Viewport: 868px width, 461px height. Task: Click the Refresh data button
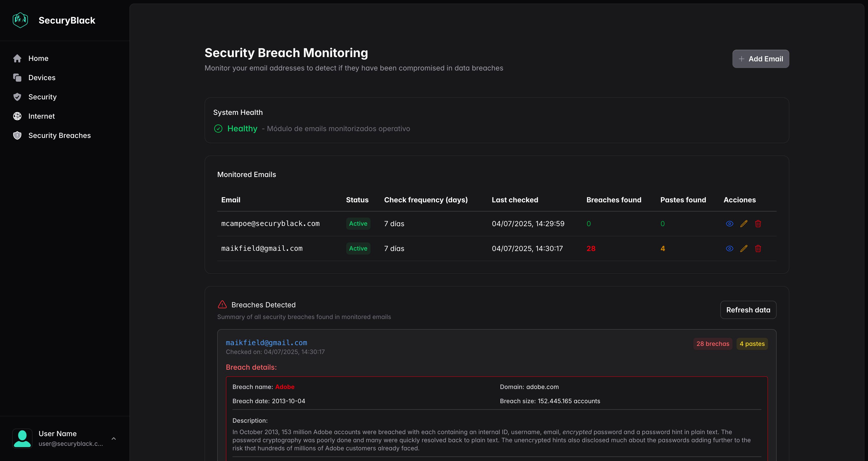point(748,310)
